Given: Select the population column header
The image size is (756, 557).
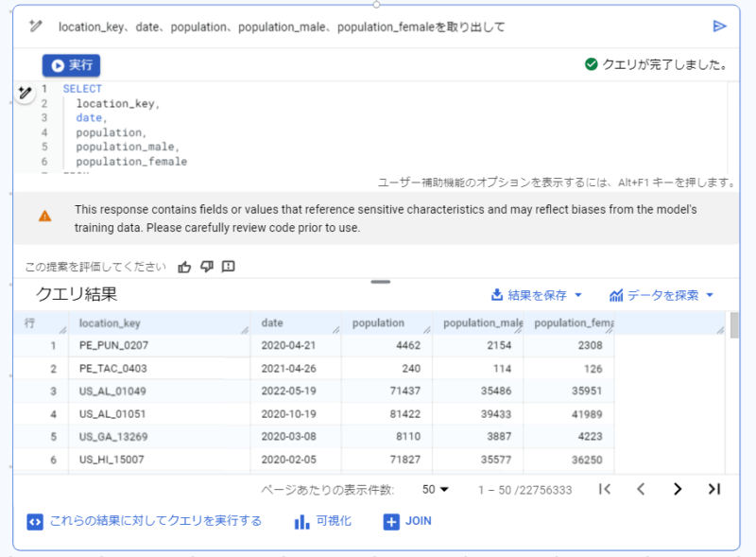Looking at the screenshot, I should [x=387, y=322].
